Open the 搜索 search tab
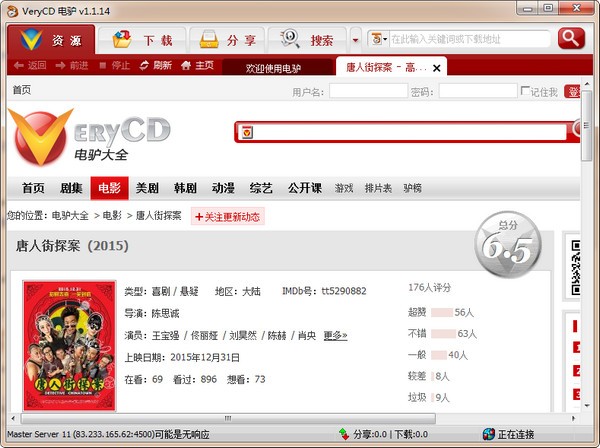The width and height of the screenshot is (600, 448). click(307, 40)
